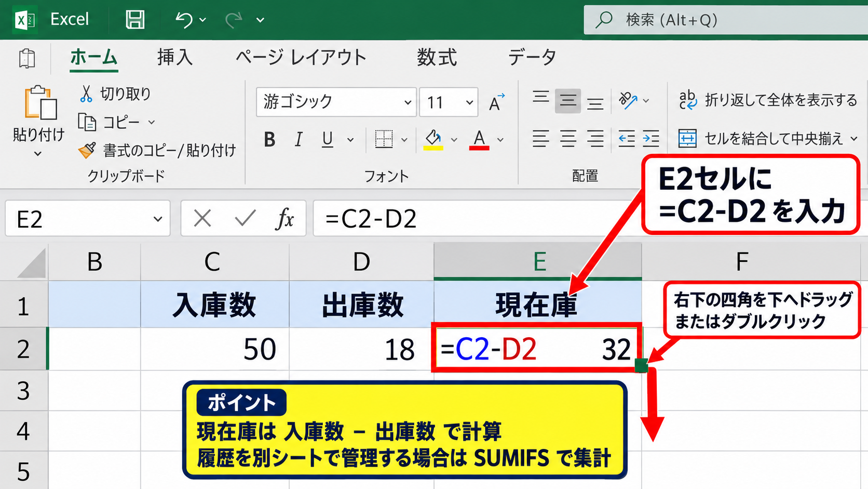Switch to the ページ レイアウト tab

301,57
